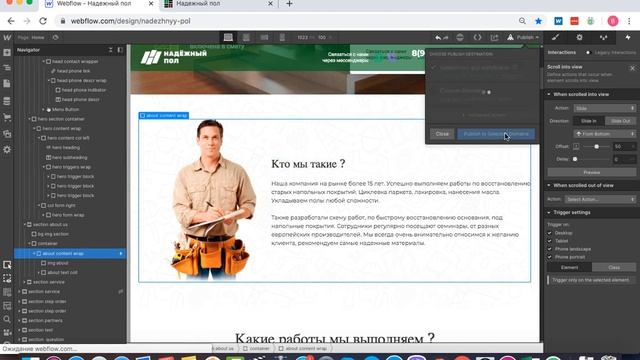This screenshot has height=360, width=640.
Task: Choose Element trigger scope
Action: (569, 267)
